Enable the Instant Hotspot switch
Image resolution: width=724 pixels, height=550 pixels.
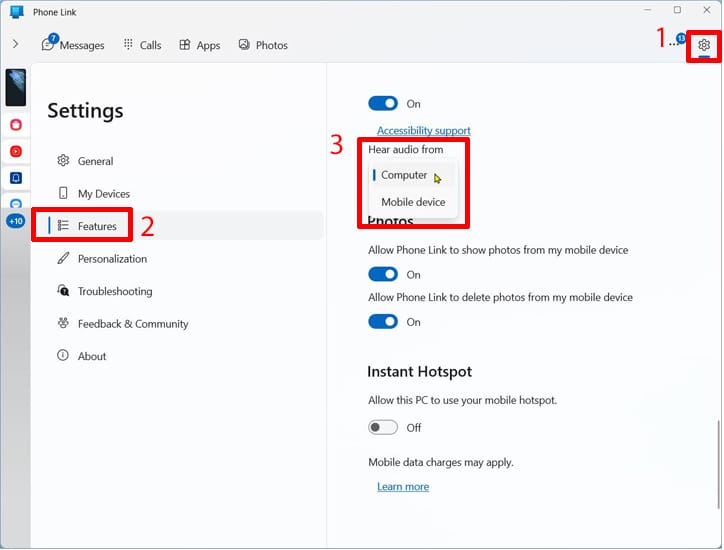click(383, 428)
